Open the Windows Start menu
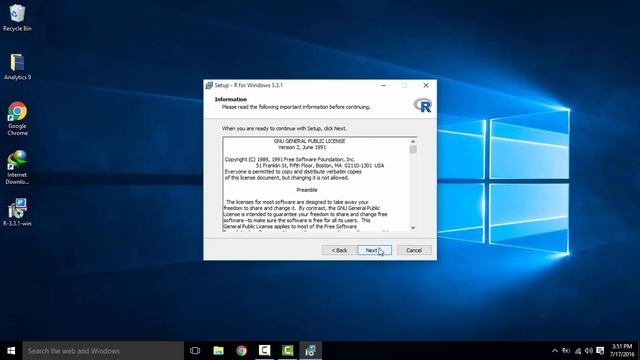 pyautogui.click(x=11, y=351)
